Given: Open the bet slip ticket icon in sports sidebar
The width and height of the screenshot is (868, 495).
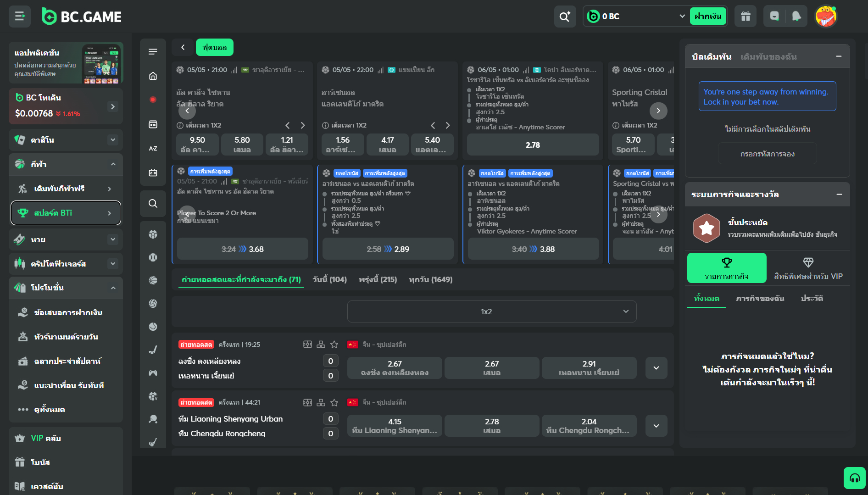Looking at the screenshot, I should tap(153, 124).
